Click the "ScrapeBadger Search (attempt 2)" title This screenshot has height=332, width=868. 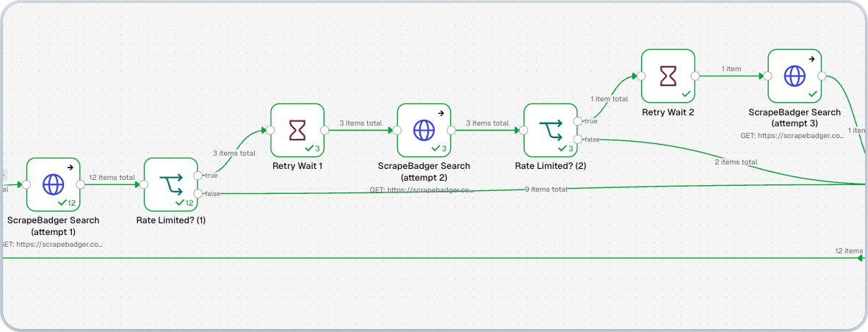coord(424,172)
